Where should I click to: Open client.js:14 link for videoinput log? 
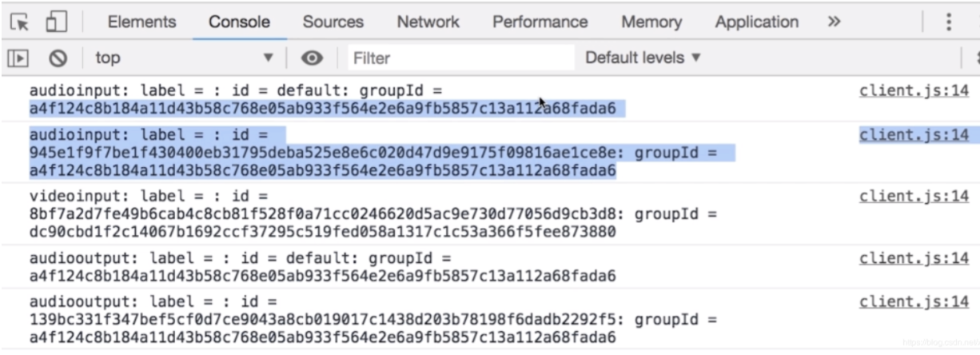914,197
